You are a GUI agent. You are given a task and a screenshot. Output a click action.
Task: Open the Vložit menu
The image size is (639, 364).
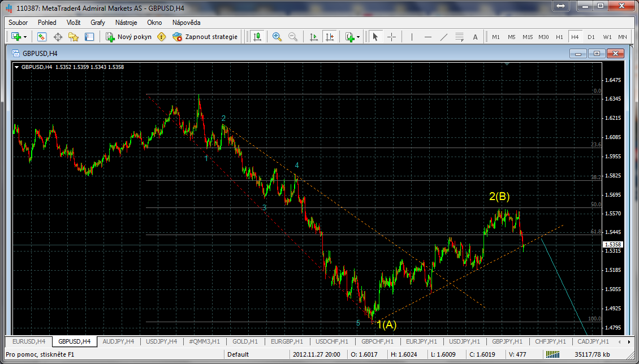coord(74,23)
